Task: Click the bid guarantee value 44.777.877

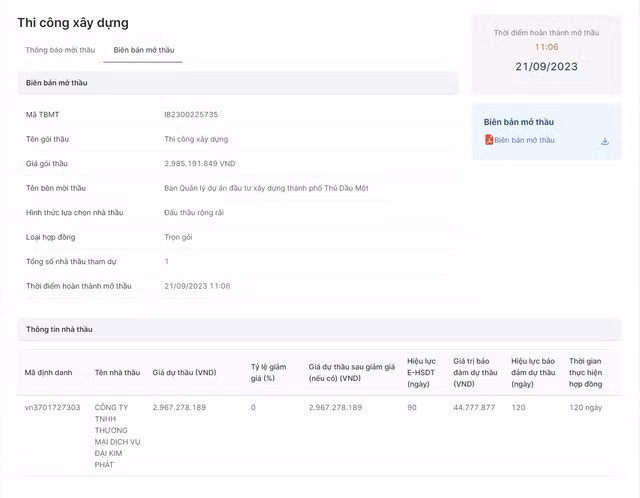Action: (x=474, y=408)
